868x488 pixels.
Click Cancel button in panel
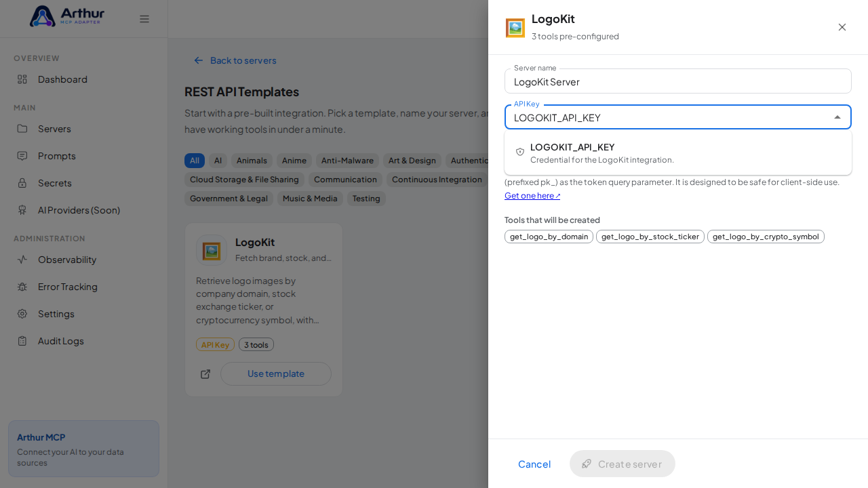click(x=534, y=464)
